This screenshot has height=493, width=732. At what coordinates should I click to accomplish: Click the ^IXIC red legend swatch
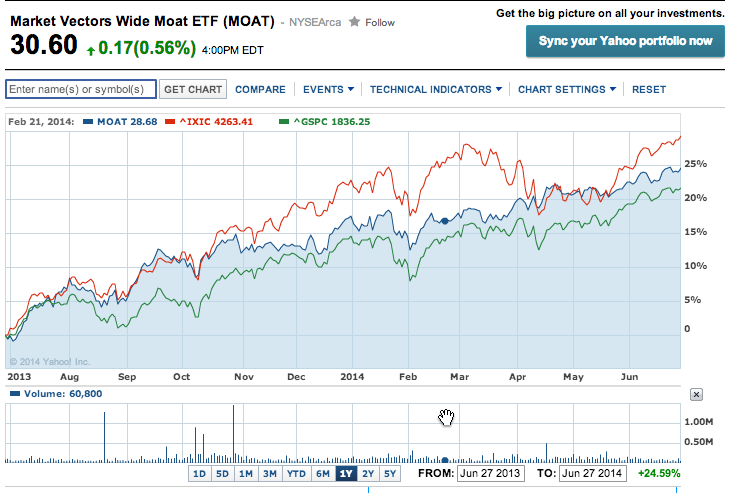click(170, 122)
